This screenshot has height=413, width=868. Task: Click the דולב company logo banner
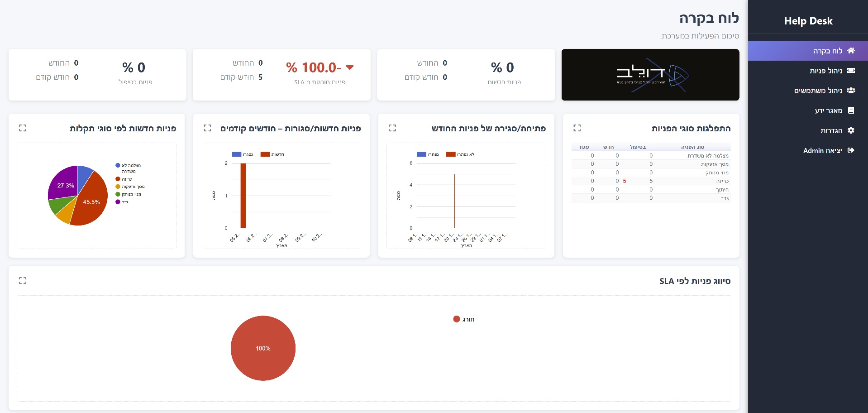(x=650, y=75)
